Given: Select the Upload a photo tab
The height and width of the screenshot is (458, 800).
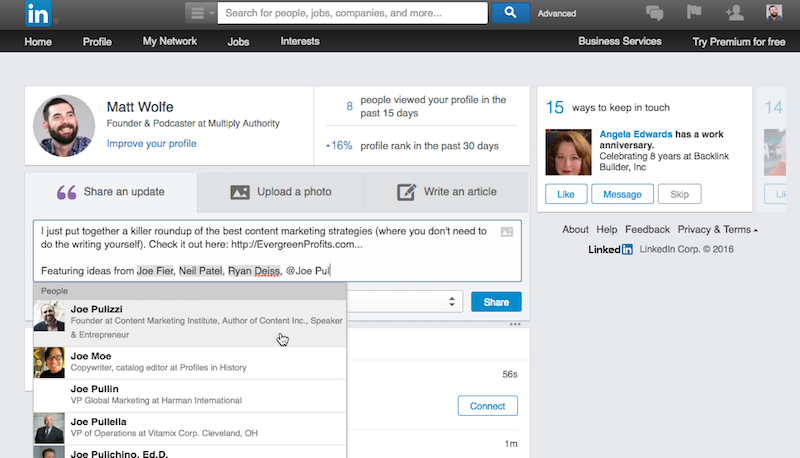Looking at the screenshot, I should point(281,192).
